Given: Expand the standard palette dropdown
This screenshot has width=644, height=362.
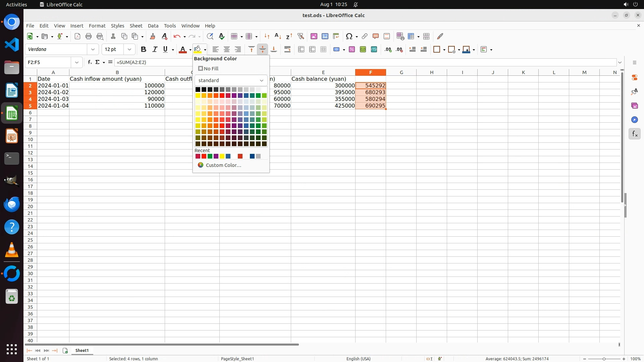Looking at the screenshot, I should [x=261, y=80].
